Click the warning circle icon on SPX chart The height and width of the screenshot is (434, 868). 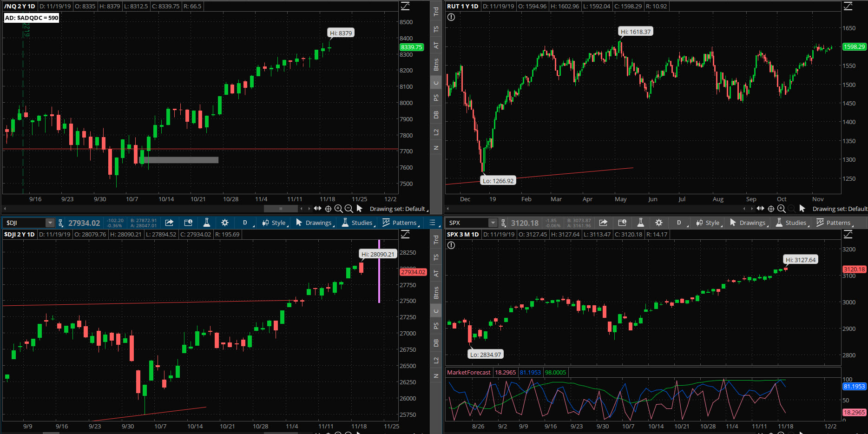tap(451, 245)
